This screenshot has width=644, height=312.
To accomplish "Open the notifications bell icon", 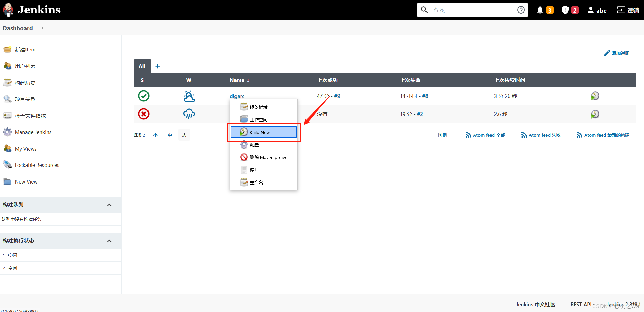I will 540,10.
